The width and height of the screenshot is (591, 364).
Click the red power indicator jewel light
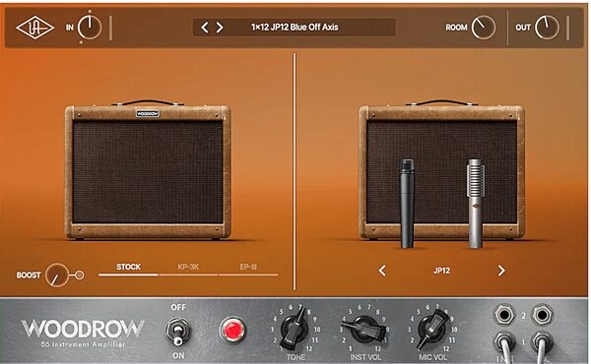coord(232,330)
